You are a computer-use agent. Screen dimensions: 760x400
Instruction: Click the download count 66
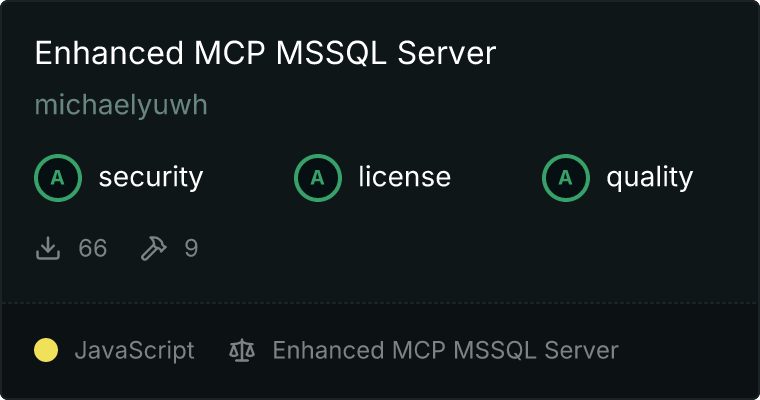[93, 249]
